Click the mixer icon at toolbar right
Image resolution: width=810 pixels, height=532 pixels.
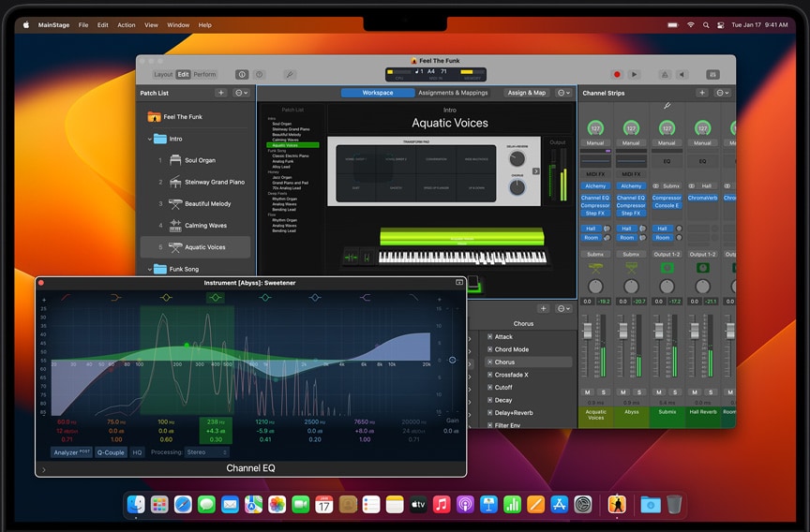[x=712, y=74]
